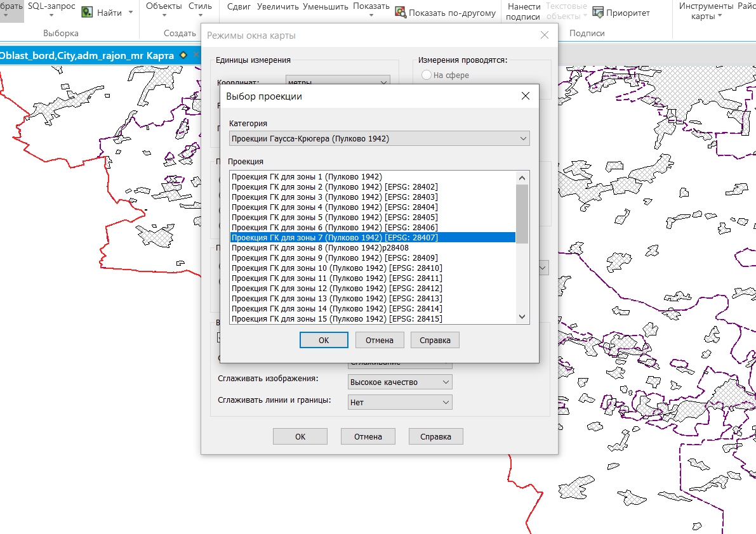756x534 pixels.
Task: Switch to Oblast_bord,City,adm_rajon_mr Карта tab
Action: (87, 55)
